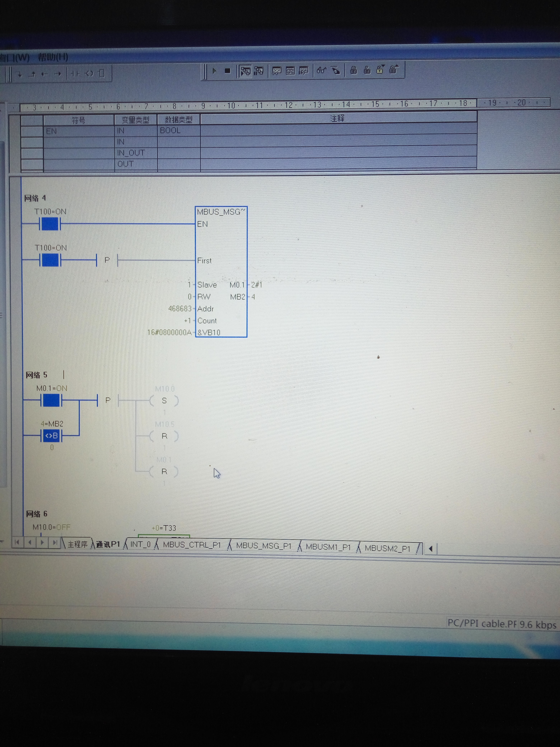Click the DataPtr value 16#0800000A

[x=169, y=333]
